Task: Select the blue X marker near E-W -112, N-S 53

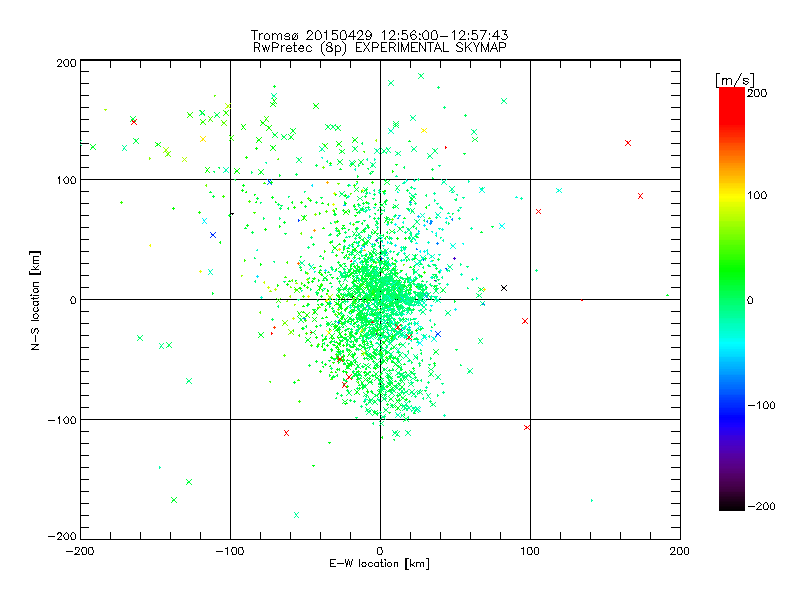Action: coord(213,235)
